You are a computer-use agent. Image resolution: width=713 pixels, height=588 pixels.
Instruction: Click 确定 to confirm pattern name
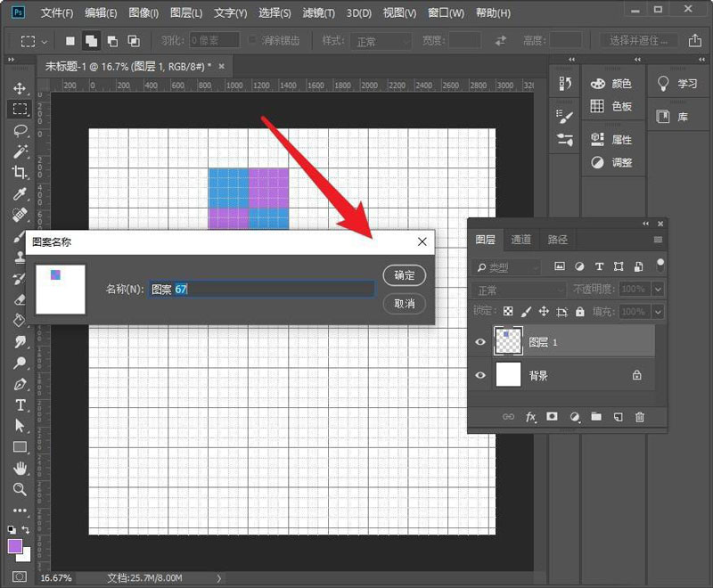pos(404,275)
